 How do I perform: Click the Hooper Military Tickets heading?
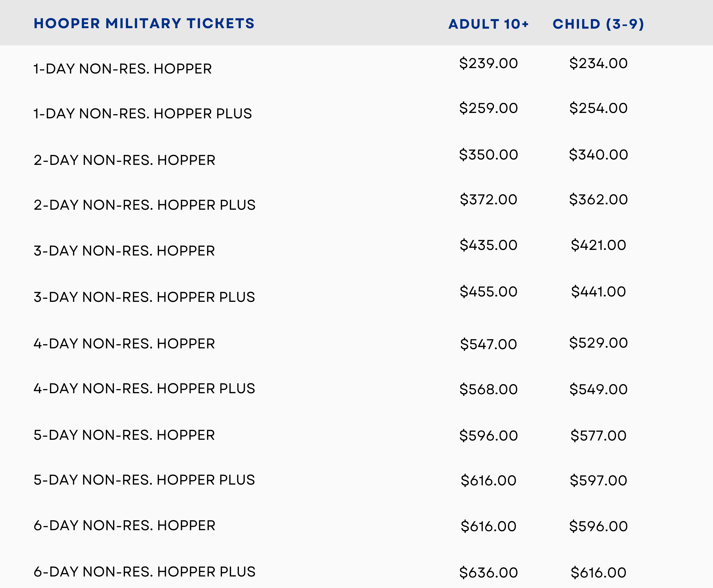tap(144, 23)
